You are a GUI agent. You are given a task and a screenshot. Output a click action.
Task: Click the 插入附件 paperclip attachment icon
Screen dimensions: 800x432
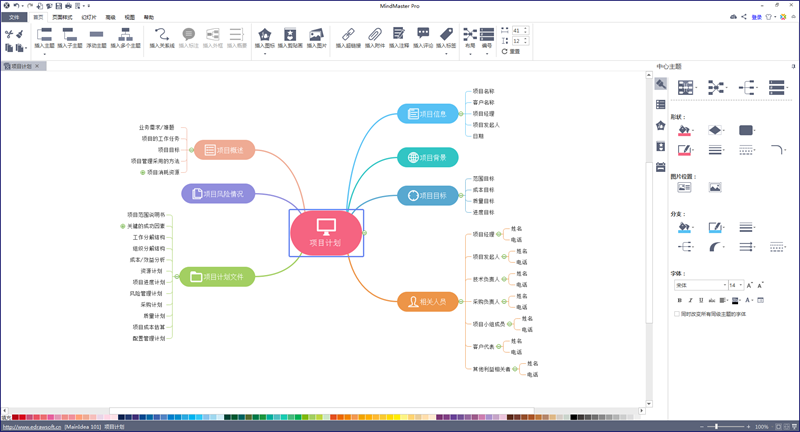click(x=374, y=34)
